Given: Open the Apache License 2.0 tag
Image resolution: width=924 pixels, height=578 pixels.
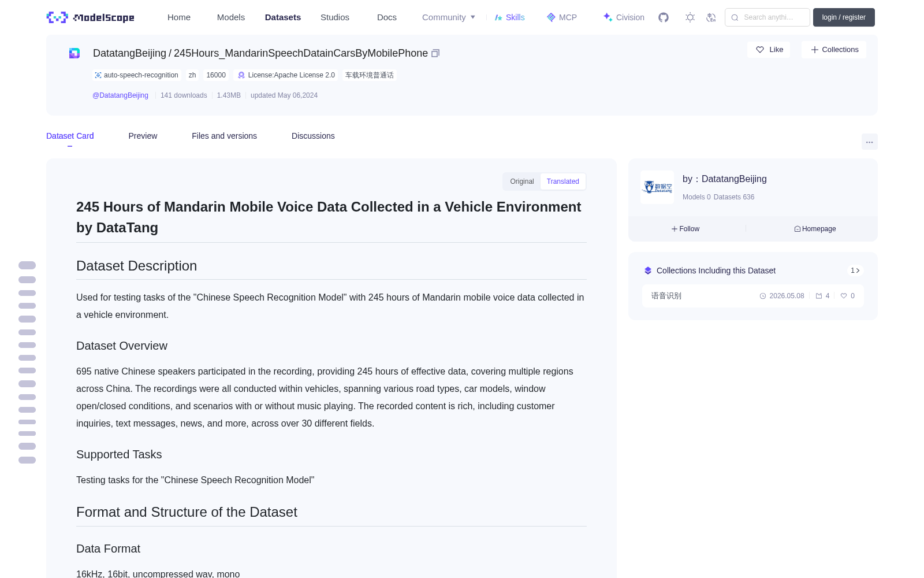Looking at the screenshot, I should (x=286, y=75).
